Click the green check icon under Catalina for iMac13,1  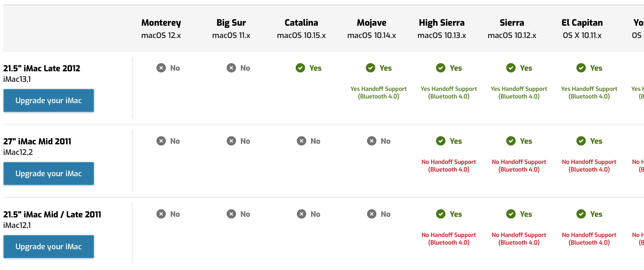(x=300, y=68)
